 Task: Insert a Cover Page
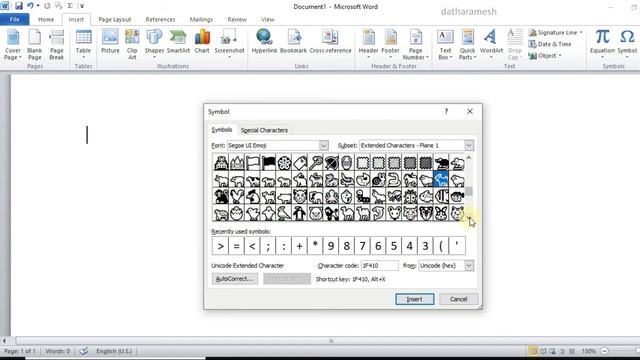(13, 45)
